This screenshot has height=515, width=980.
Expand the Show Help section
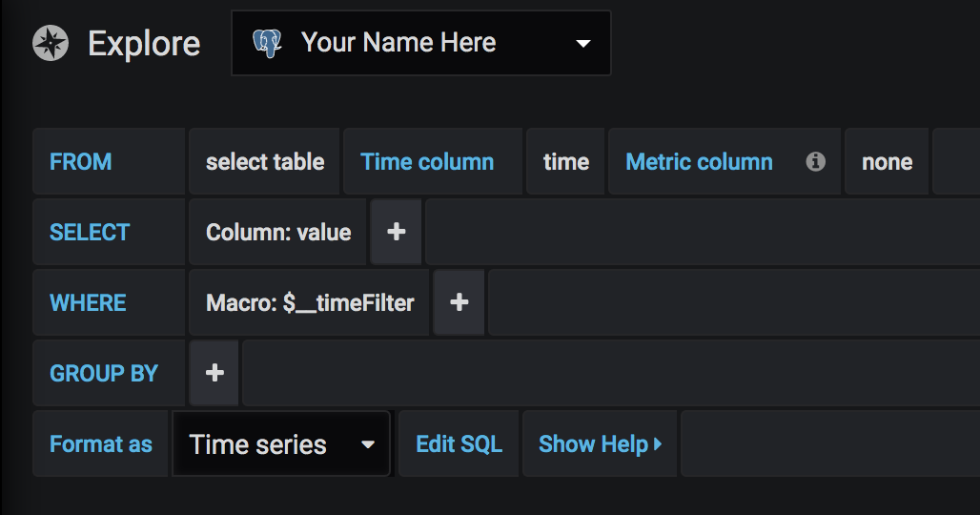click(600, 444)
